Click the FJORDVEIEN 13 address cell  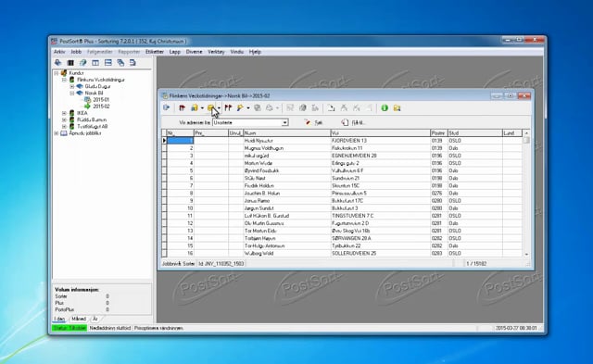381,141
